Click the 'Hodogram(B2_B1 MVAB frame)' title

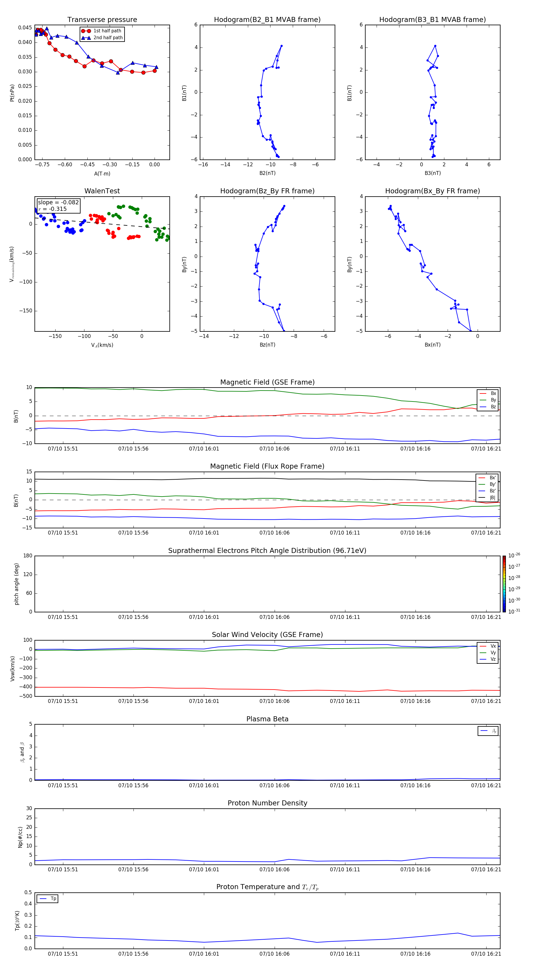267,20
